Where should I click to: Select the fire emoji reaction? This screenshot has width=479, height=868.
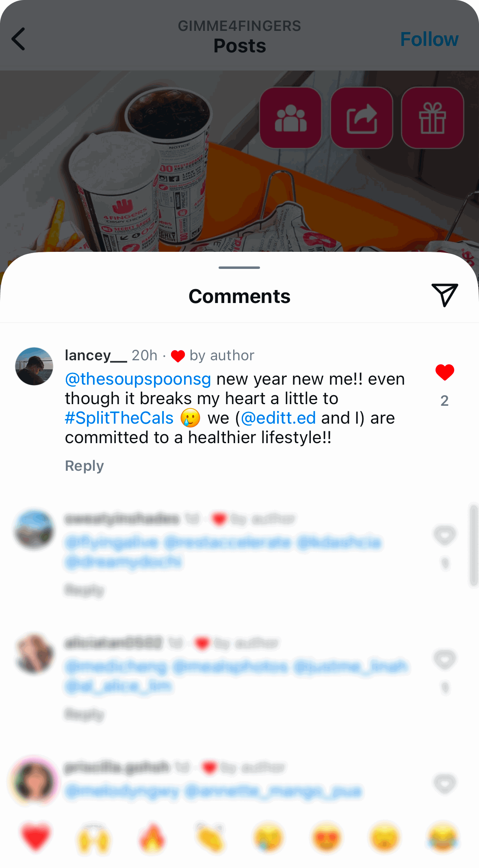[152, 837]
